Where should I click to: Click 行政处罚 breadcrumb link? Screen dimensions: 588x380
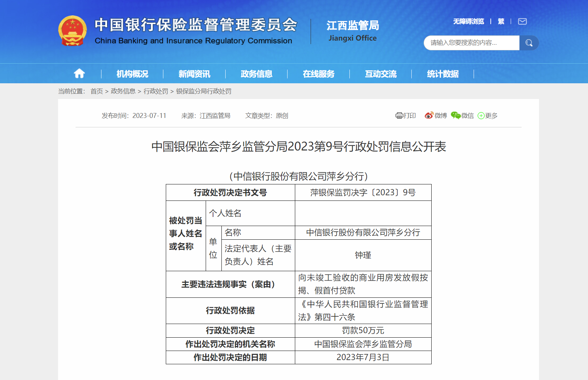click(156, 91)
